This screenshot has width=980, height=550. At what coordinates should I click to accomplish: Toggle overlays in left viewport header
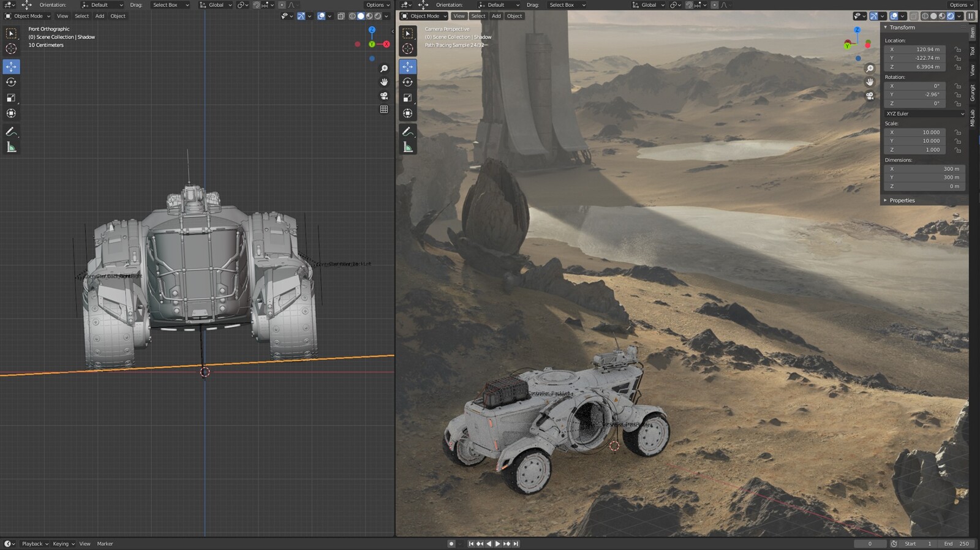321,16
